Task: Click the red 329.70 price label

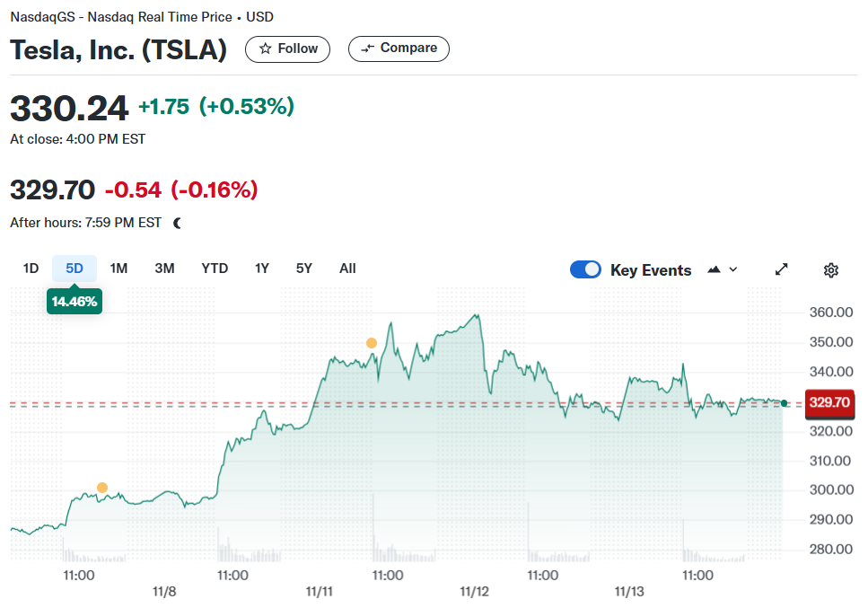Action: pos(829,402)
